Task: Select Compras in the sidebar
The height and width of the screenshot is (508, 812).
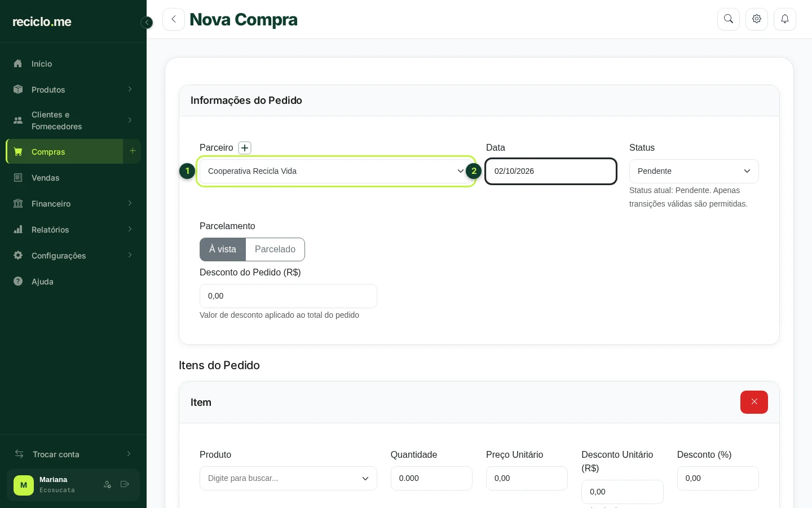Action: coord(64,151)
